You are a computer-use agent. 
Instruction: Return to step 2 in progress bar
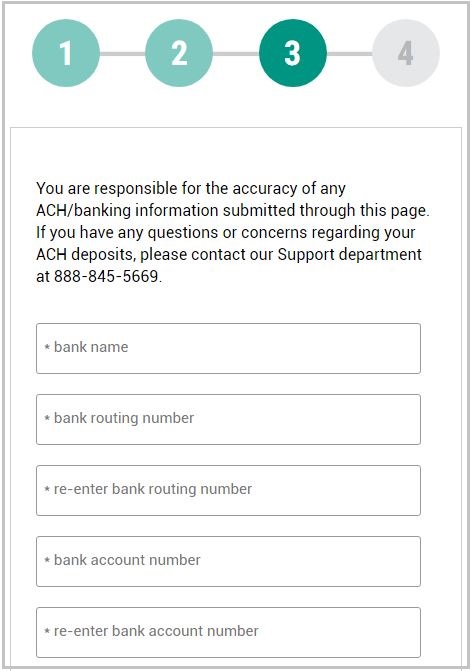tap(179, 53)
